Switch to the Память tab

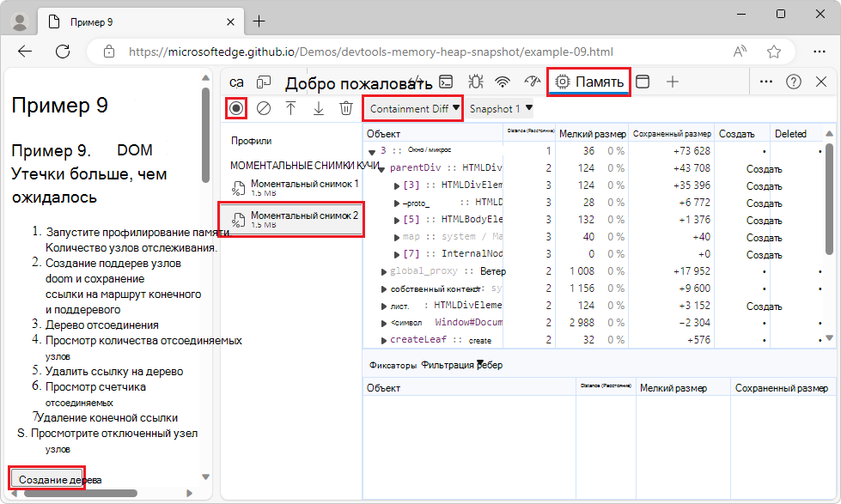click(588, 82)
